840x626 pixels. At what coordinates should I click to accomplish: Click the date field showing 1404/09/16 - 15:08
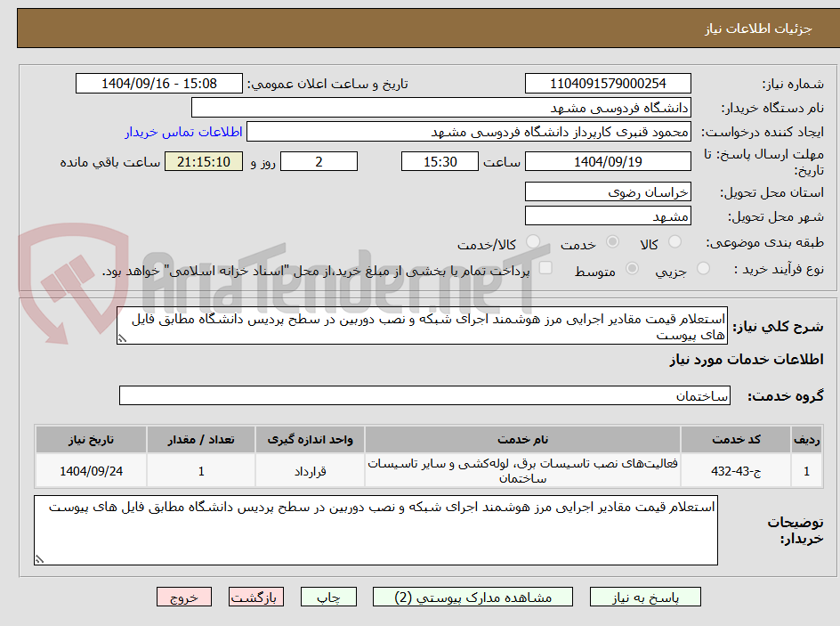158,83
